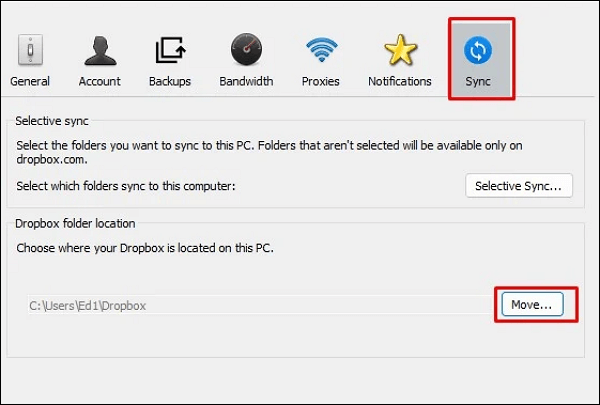
Task: Open the Account tab label
Action: (x=99, y=81)
